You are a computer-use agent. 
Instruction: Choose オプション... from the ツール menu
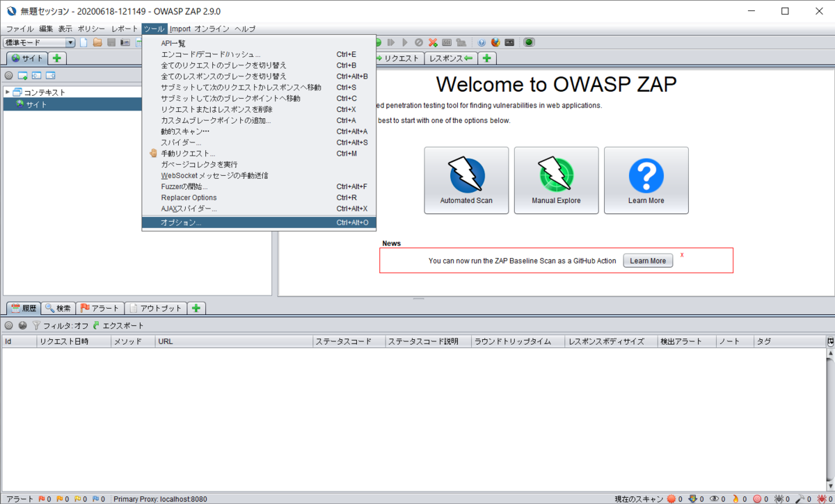259,222
